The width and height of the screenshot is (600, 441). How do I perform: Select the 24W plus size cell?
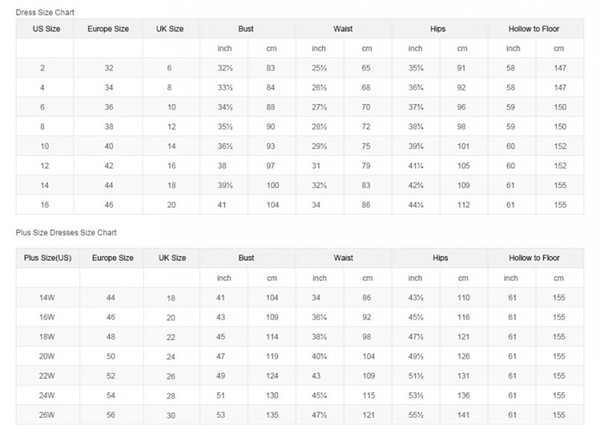pos(45,393)
